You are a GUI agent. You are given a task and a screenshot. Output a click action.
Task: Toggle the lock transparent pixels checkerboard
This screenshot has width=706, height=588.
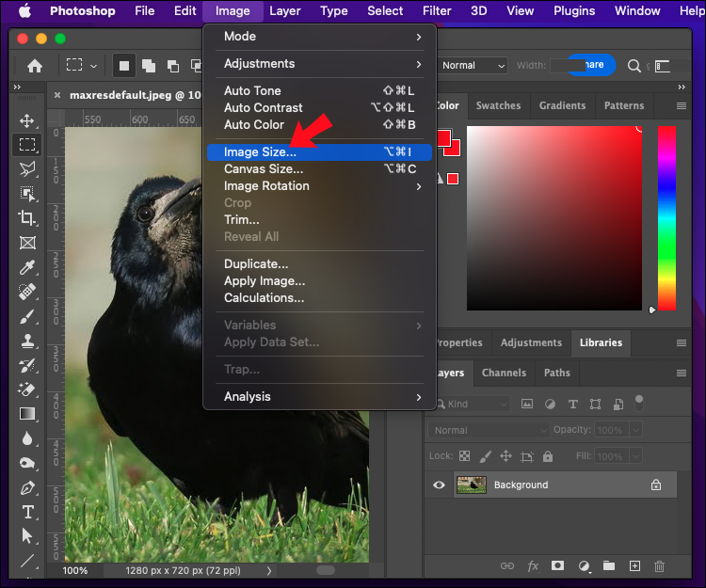click(463, 456)
